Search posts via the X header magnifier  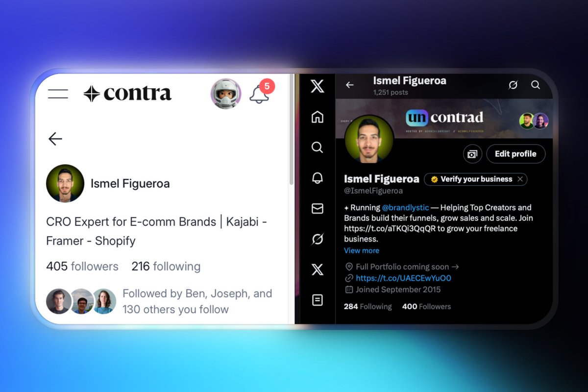pos(536,85)
